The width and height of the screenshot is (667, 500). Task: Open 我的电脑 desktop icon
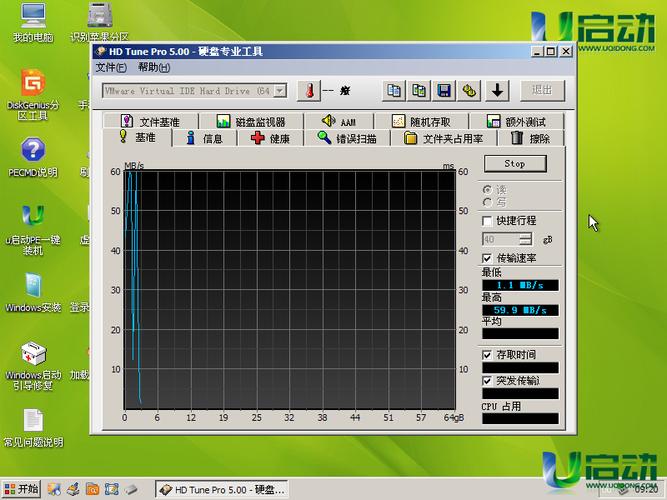[33, 22]
